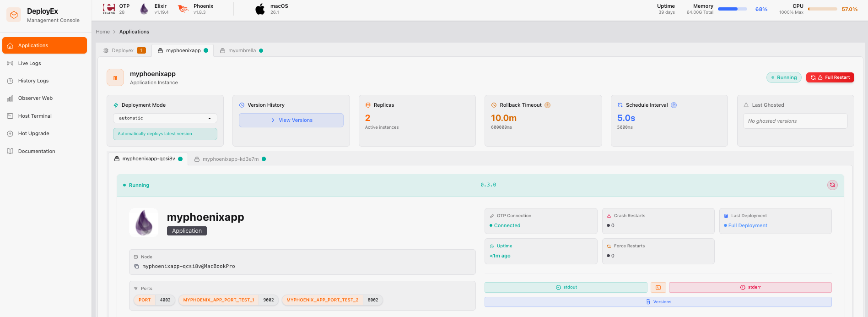The image size is (868, 317).
Task: Click the Hot Upgrade arrow icon
Action: click(x=10, y=133)
